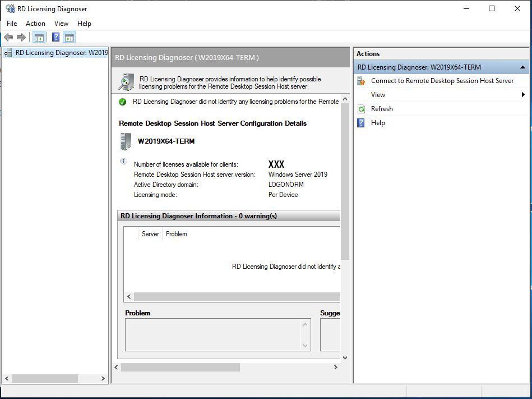This screenshot has height=399, width=532.
Task: Click the diagnoser header server icon
Action: pyautogui.click(x=126, y=82)
